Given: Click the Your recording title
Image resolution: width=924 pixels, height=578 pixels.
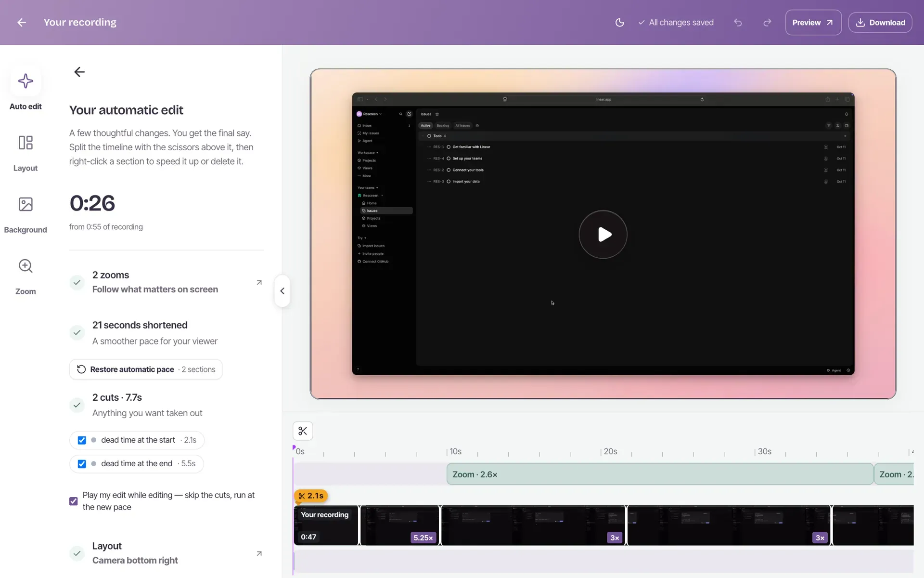Looking at the screenshot, I should click(x=80, y=23).
